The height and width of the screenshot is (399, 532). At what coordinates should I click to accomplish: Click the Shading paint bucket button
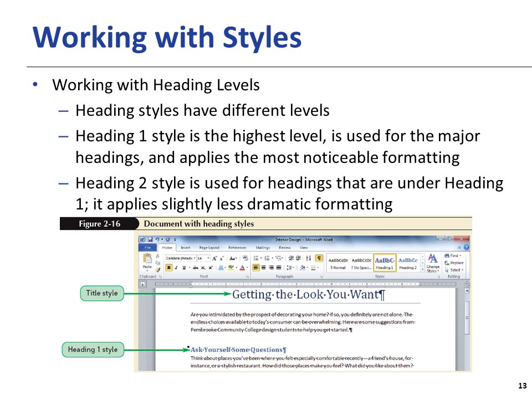coord(303,268)
